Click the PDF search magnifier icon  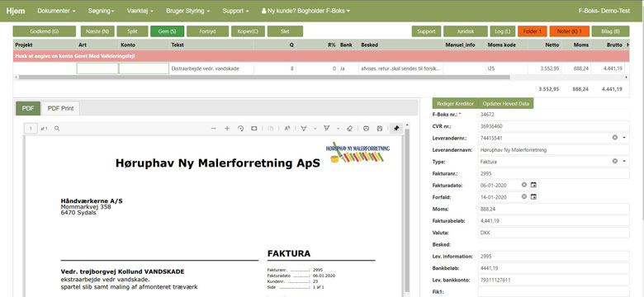tap(57, 129)
